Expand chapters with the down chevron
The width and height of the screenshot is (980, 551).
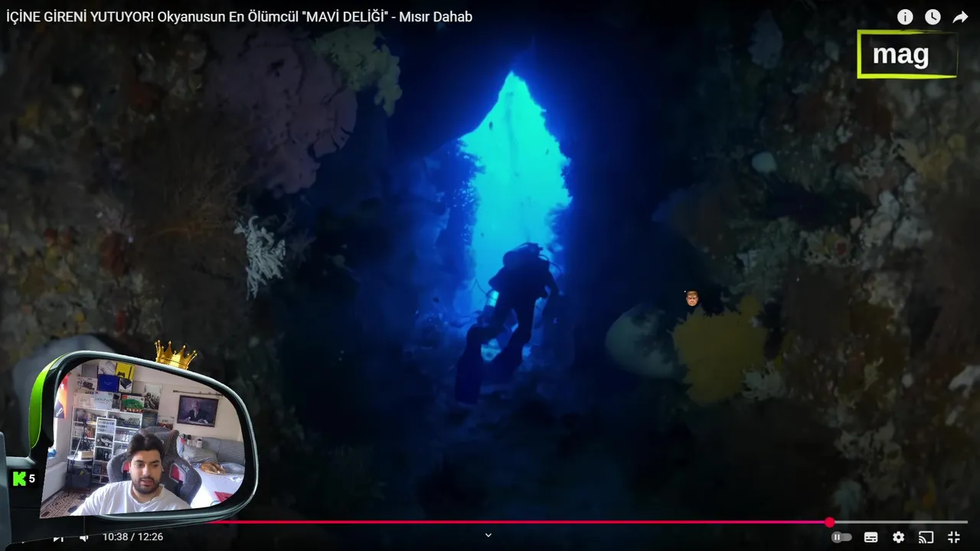point(488,536)
